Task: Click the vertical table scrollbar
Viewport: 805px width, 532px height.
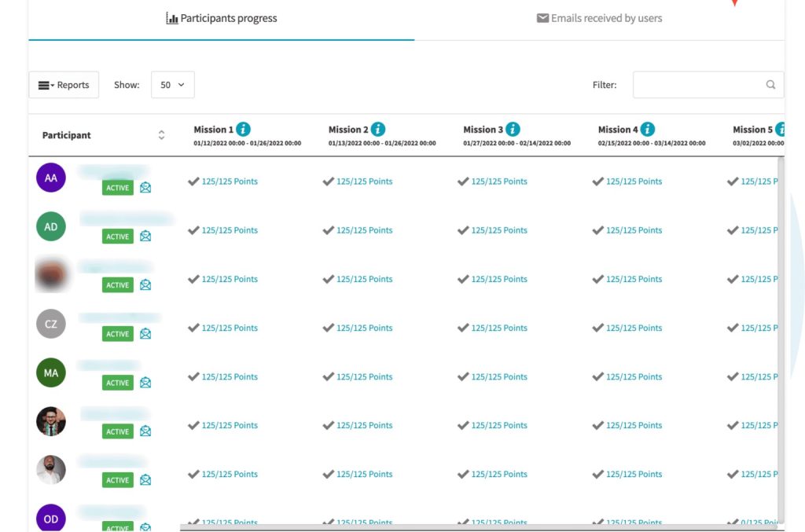Action: [781, 339]
